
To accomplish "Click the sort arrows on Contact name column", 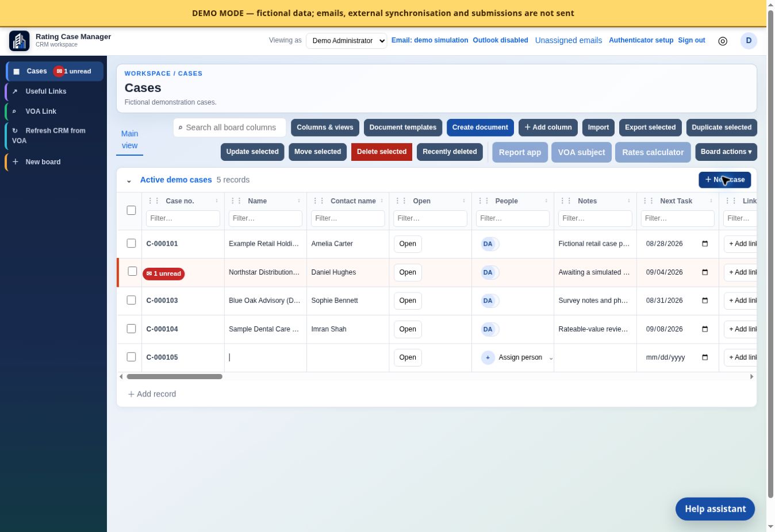I will pyautogui.click(x=382, y=201).
